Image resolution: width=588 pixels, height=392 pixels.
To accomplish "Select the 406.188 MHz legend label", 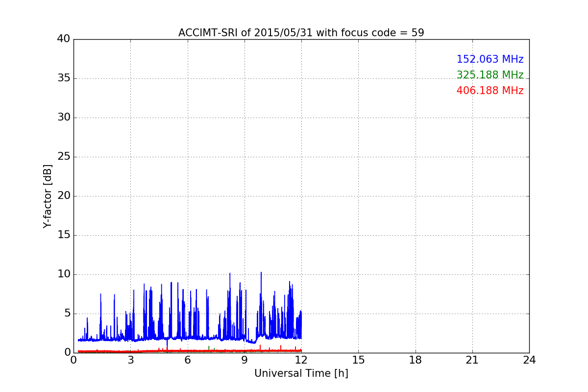I will [x=490, y=91].
